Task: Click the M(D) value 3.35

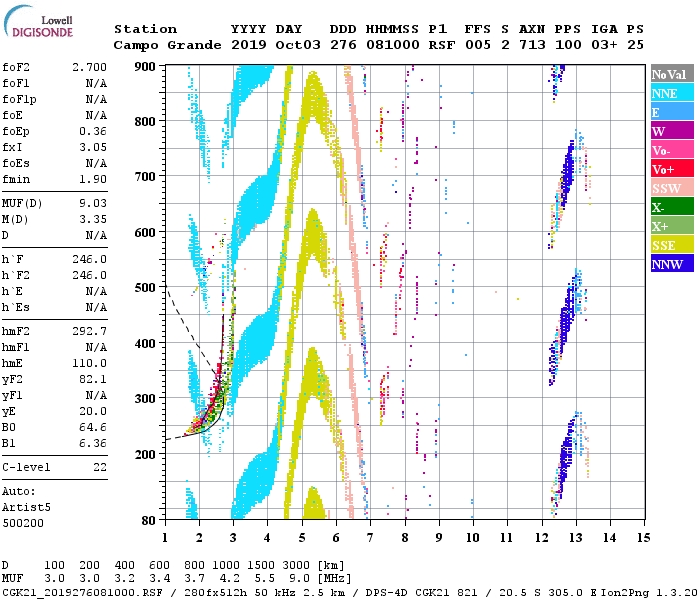Action: [93, 219]
